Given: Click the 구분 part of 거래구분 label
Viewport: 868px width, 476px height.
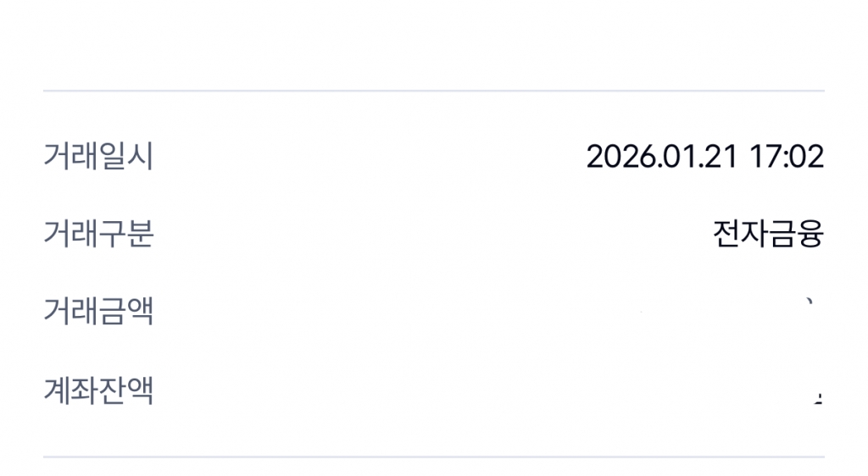Looking at the screenshot, I should point(126,234).
